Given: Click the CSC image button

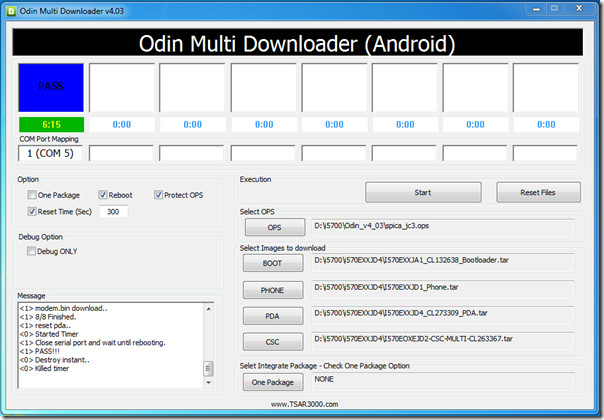Looking at the screenshot, I should pyautogui.click(x=273, y=342).
